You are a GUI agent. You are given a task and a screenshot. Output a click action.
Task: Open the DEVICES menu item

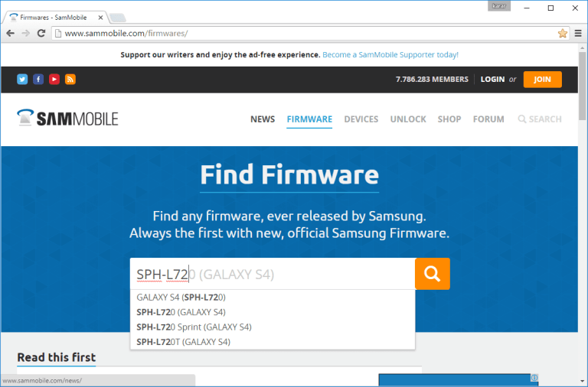click(x=361, y=119)
